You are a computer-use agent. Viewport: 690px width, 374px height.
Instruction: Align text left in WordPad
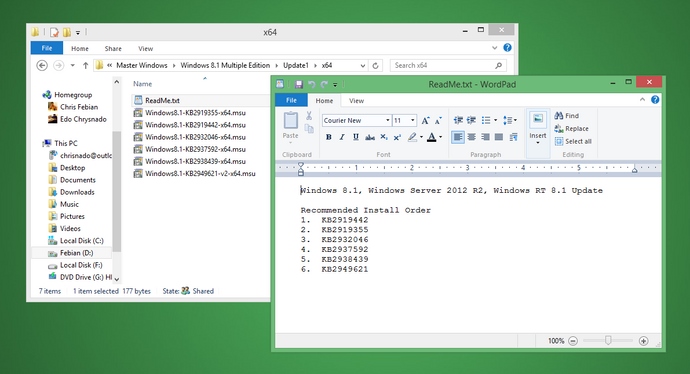tap(458, 137)
